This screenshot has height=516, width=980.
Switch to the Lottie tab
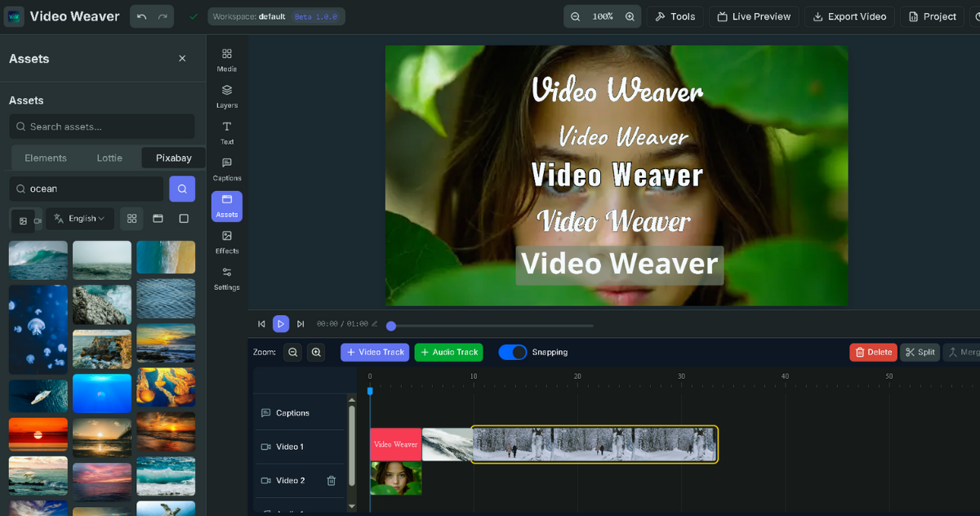tap(109, 157)
